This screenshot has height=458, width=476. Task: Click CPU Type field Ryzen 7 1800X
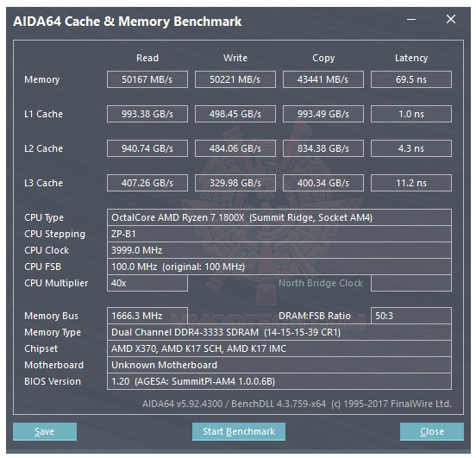[x=279, y=217]
